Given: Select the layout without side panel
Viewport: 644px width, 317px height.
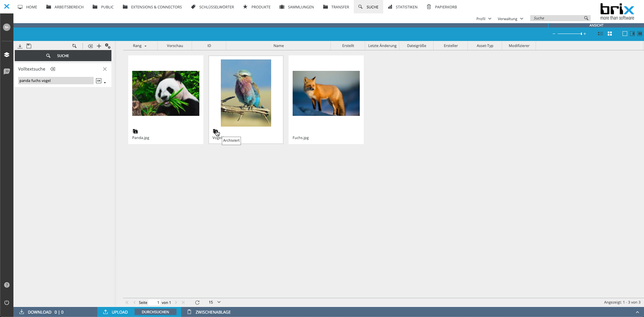Looking at the screenshot, I should [x=625, y=34].
